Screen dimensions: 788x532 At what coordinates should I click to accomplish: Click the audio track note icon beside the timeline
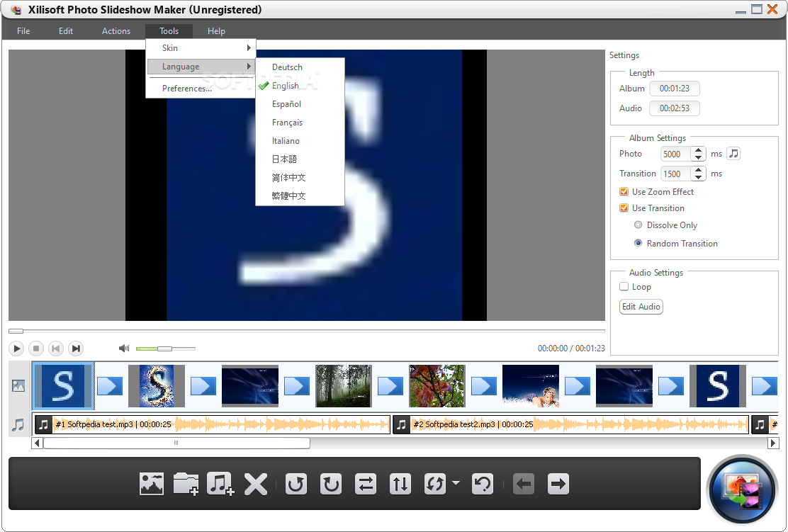pyautogui.click(x=18, y=425)
